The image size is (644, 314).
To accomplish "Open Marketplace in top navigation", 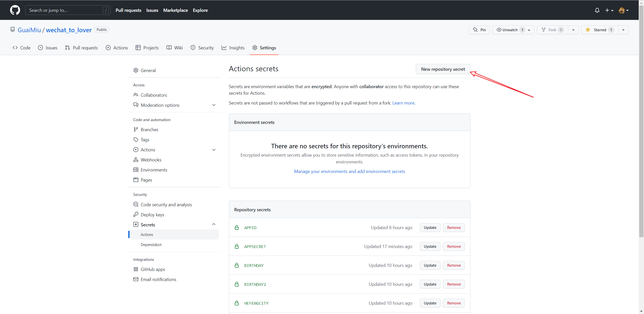I will point(176,10).
